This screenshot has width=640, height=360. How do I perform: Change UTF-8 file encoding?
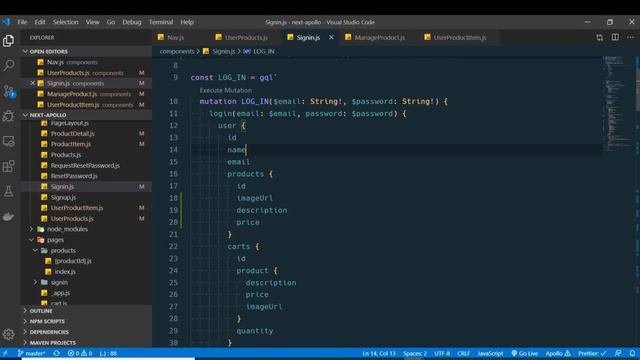[x=442, y=353]
